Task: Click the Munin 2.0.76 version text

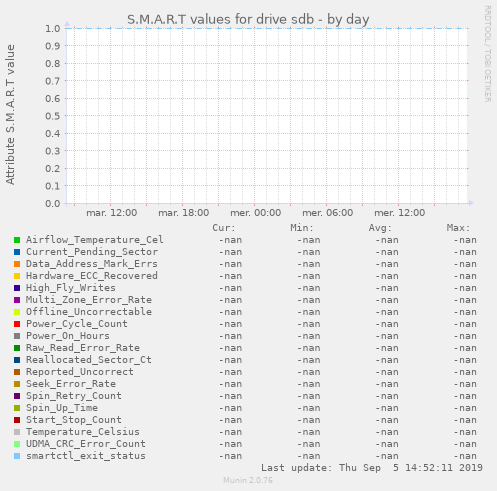Action: click(248, 480)
